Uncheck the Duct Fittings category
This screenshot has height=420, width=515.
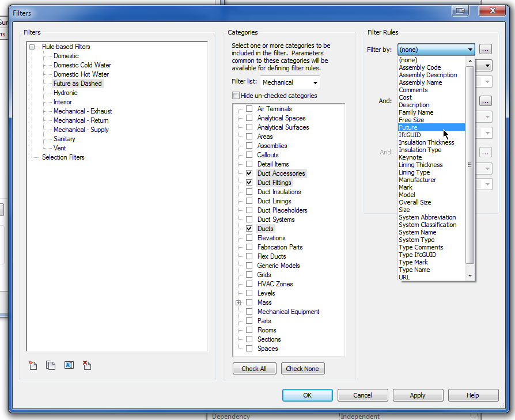[249, 182]
